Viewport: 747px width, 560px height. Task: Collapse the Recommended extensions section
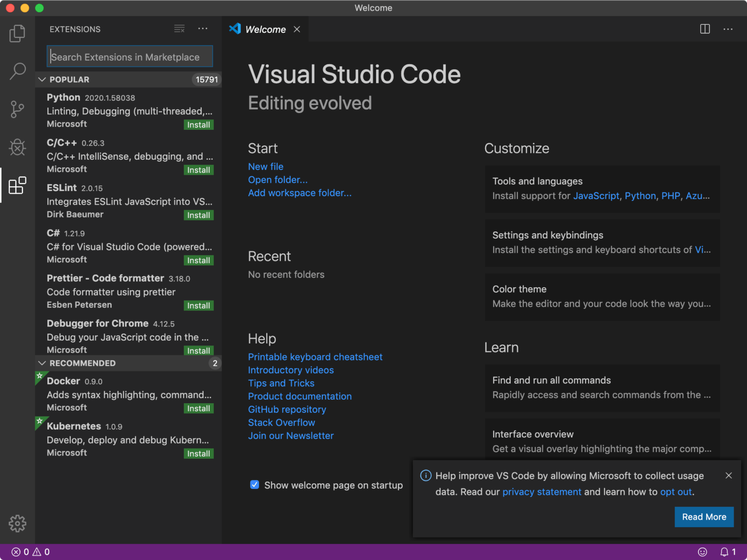click(42, 363)
